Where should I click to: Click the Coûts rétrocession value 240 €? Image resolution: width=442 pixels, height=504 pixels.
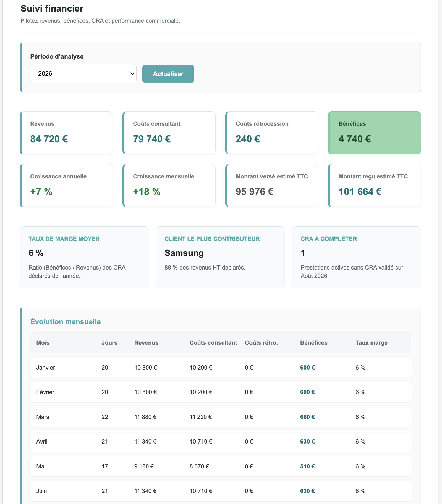[x=248, y=139]
